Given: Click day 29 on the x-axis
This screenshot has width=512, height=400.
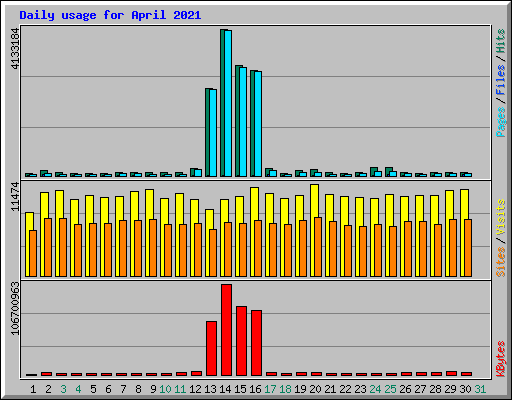Looking at the screenshot, I should pyautogui.click(x=450, y=389).
